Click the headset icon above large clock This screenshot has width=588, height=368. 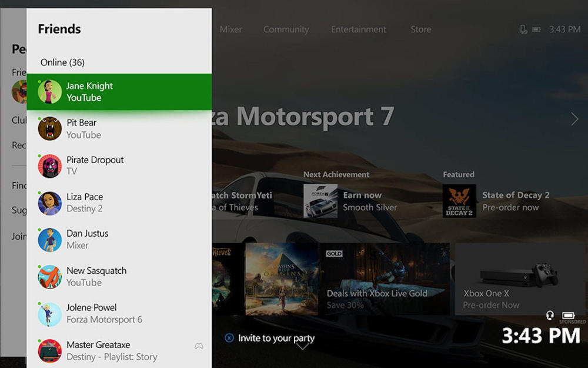(x=550, y=315)
